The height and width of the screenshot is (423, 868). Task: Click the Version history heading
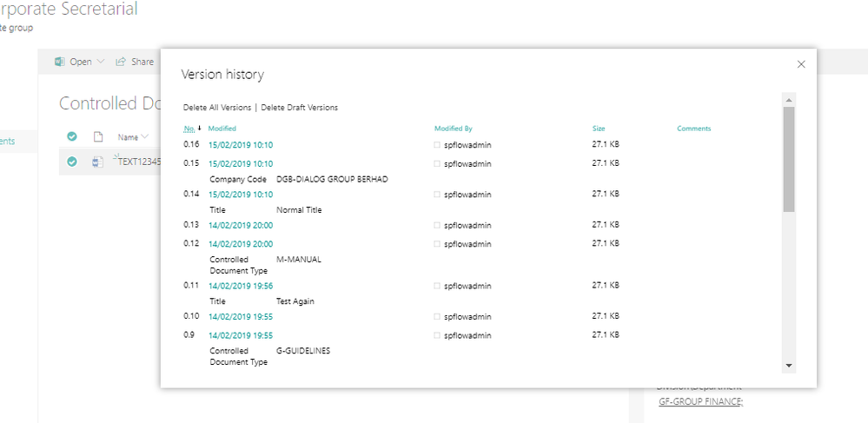pos(222,74)
